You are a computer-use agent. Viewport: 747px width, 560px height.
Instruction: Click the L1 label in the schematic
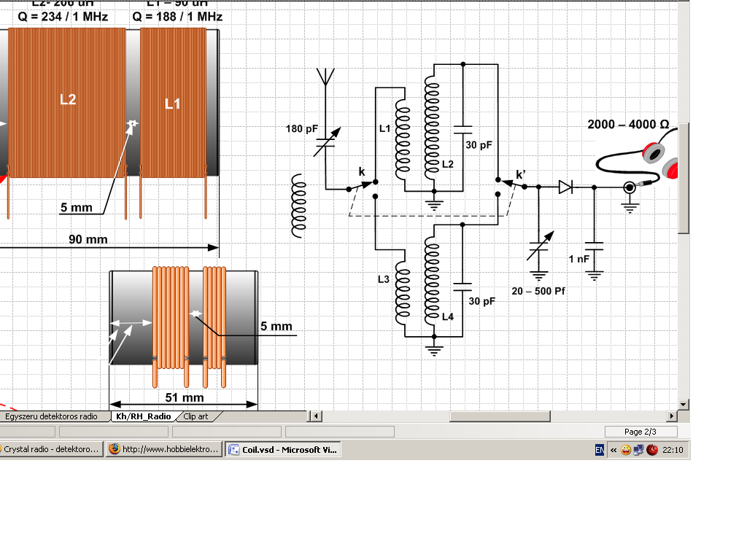point(385,128)
